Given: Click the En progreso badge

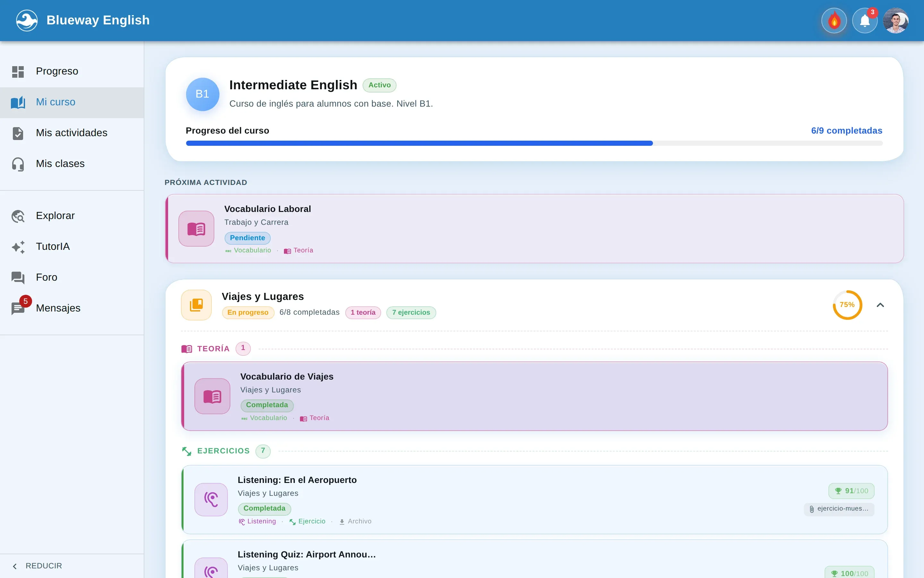Looking at the screenshot, I should [248, 313].
